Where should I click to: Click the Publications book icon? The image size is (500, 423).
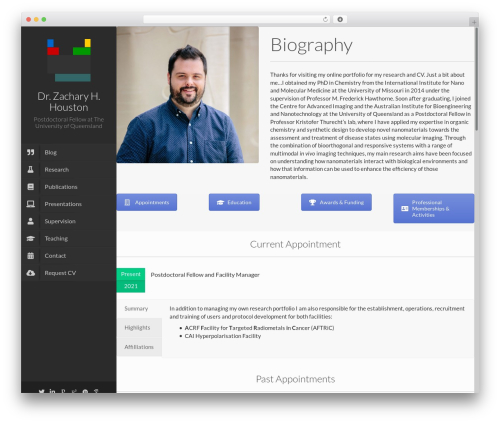[30, 187]
